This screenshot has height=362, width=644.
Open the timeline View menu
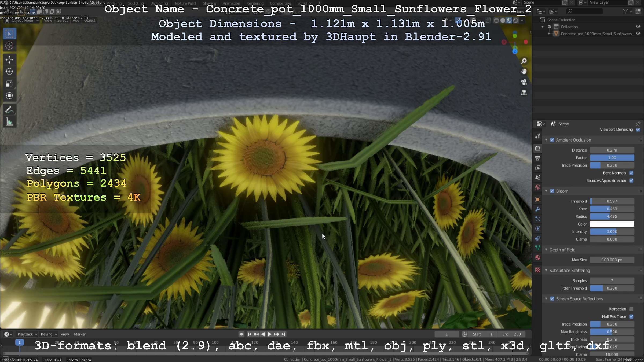point(65,334)
